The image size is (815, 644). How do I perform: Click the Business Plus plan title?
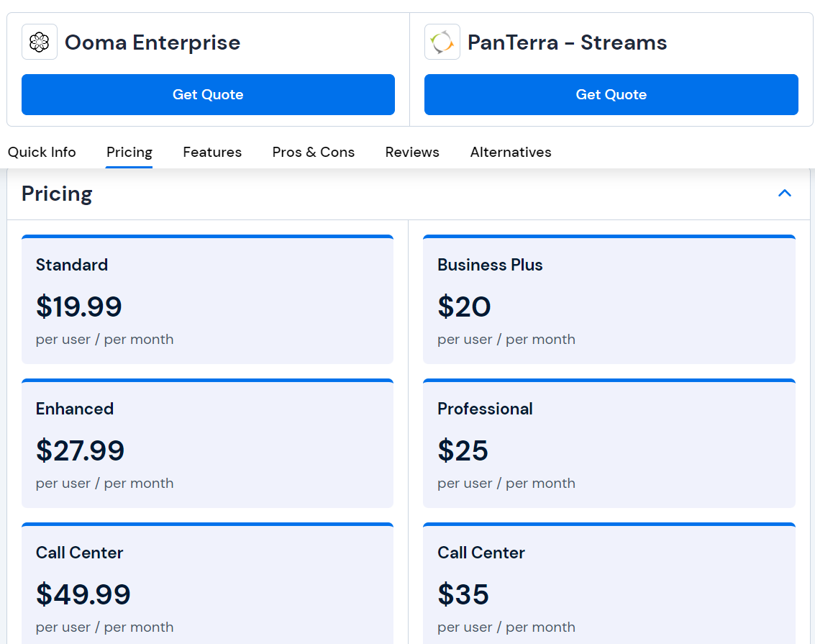[x=490, y=265]
